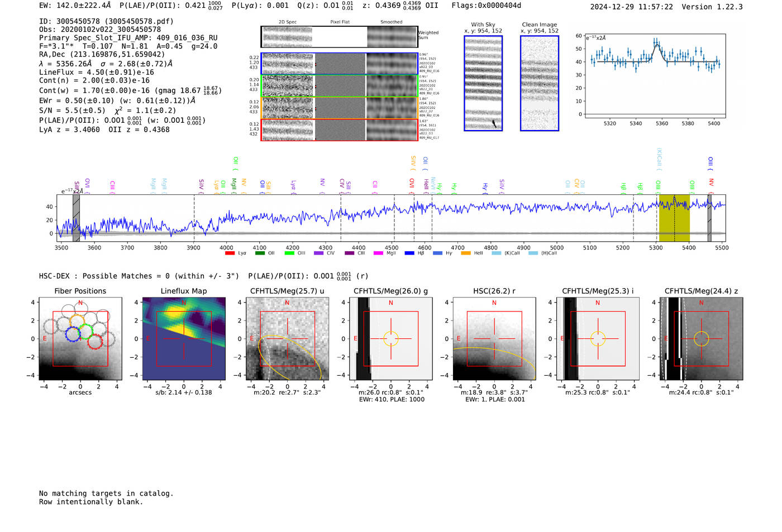The image size is (782, 532).
Task: Click the orange aperture circle in the g-band cutout
Action: [x=391, y=339]
